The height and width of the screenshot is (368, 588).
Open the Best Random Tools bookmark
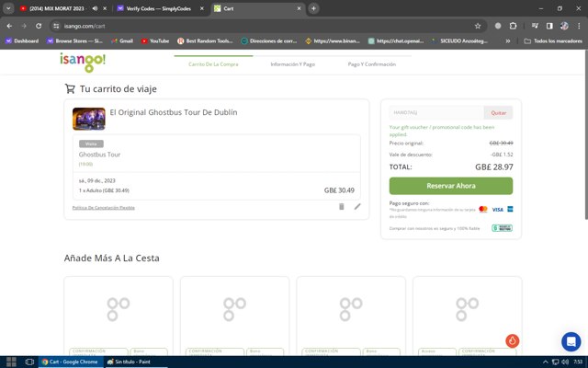point(205,40)
